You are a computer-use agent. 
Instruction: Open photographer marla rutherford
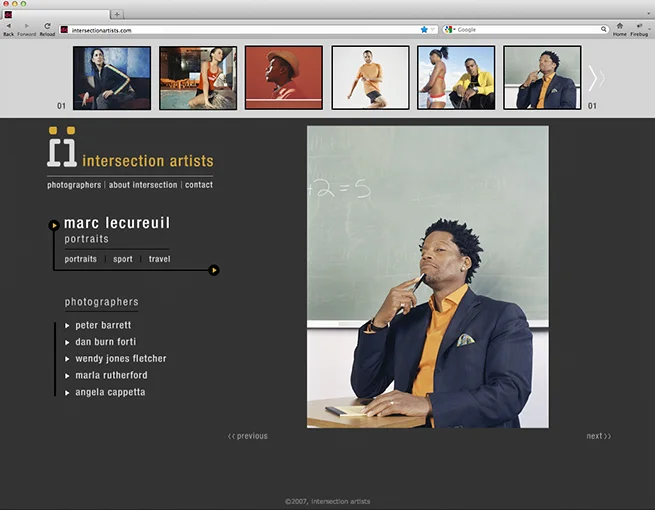pyautogui.click(x=111, y=376)
